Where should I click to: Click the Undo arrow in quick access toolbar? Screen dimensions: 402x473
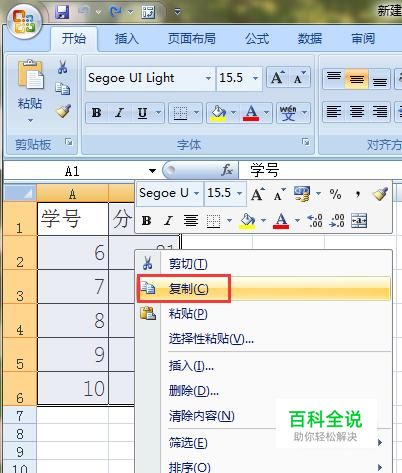click(84, 12)
